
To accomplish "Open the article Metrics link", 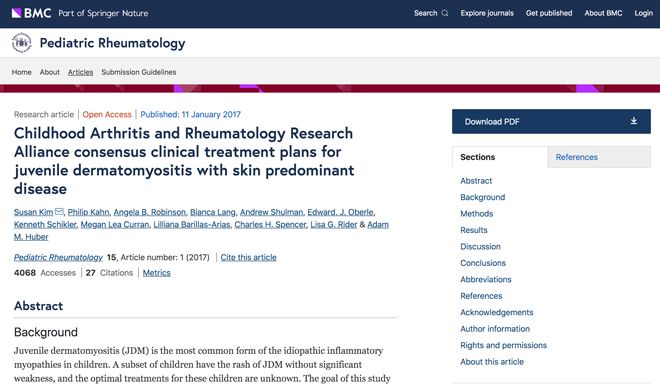I will click(157, 273).
